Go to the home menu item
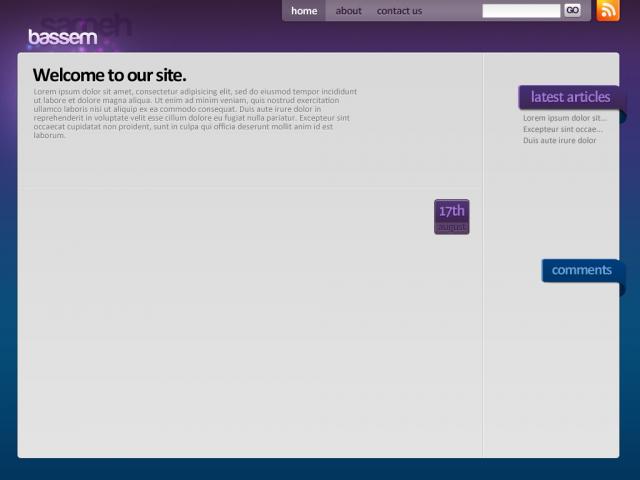The width and height of the screenshot is (640, 480). (304, 11)
